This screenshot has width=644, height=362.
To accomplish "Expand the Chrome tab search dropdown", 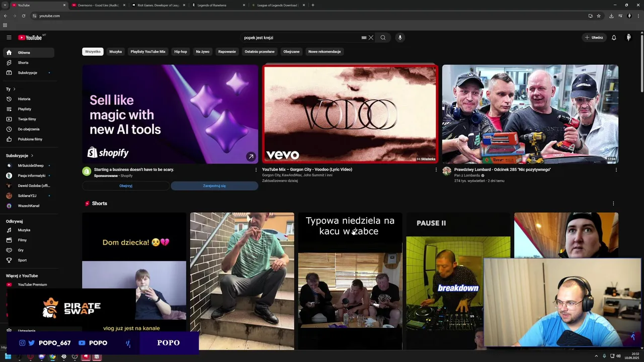I will tap(5, 5).
